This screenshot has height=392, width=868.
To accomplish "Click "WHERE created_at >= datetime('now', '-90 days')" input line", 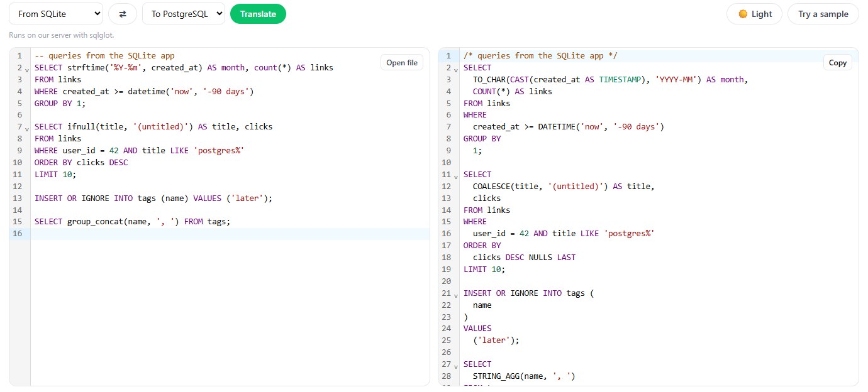I will coord(144,91).
